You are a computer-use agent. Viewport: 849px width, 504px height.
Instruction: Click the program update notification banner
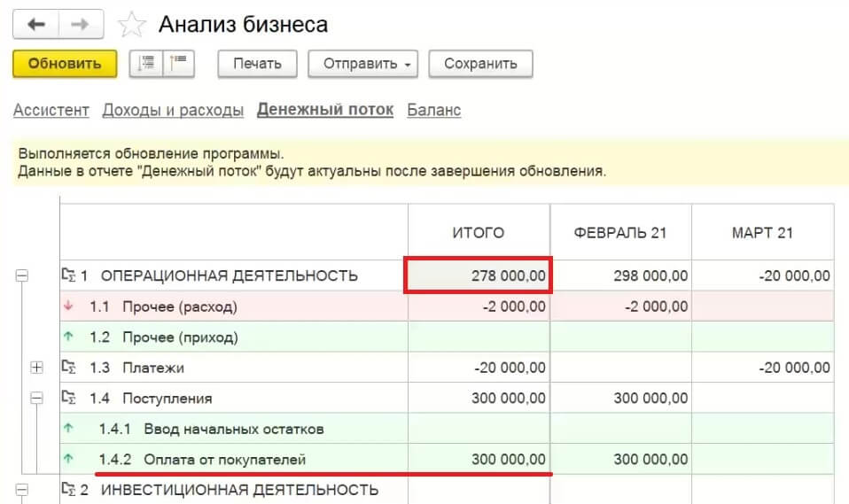click(x=431, y=162)
